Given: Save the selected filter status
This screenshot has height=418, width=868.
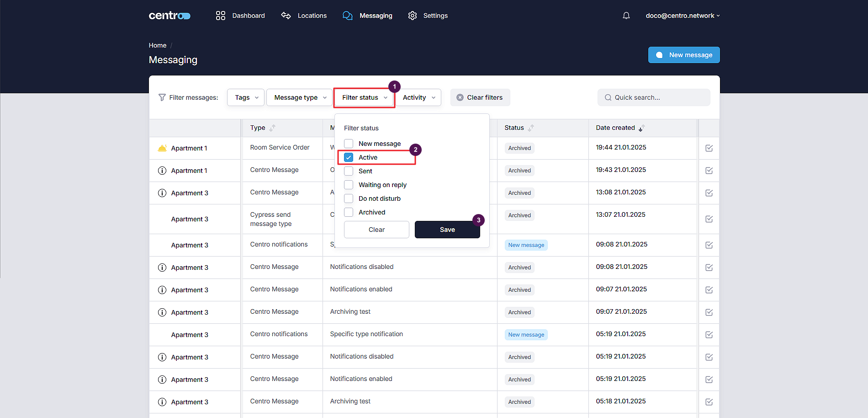Looking at the screenshot, I should pos(447,230).
